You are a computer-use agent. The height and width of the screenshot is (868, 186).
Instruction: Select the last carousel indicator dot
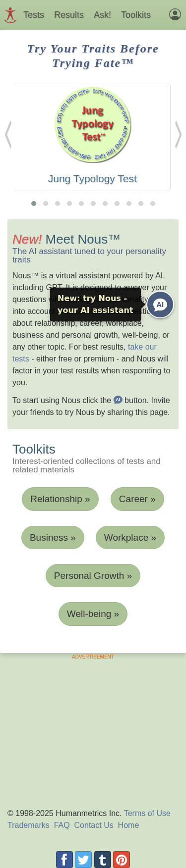[x=153, y=204]
